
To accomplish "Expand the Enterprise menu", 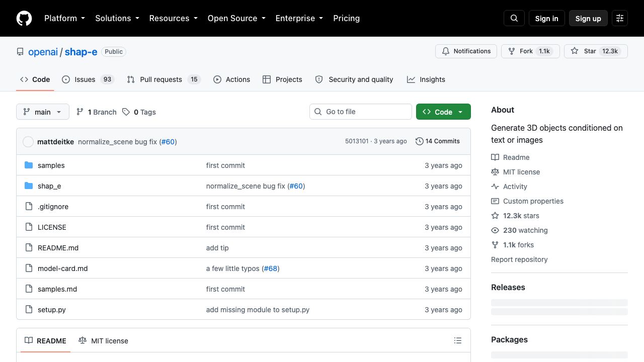I will 299,18.
